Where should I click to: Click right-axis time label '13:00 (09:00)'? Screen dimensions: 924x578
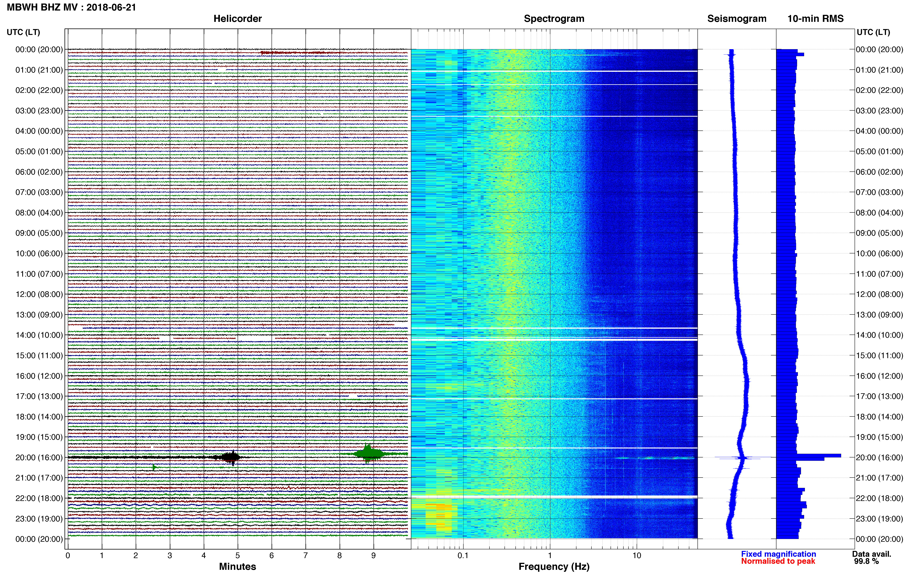coord(879,315)
